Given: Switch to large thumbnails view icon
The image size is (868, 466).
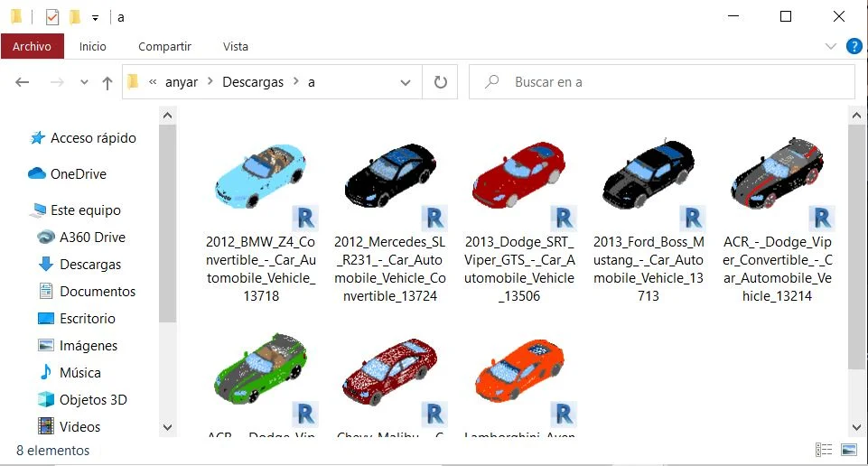Looking at the screenshot, I should tap(849, 450).
